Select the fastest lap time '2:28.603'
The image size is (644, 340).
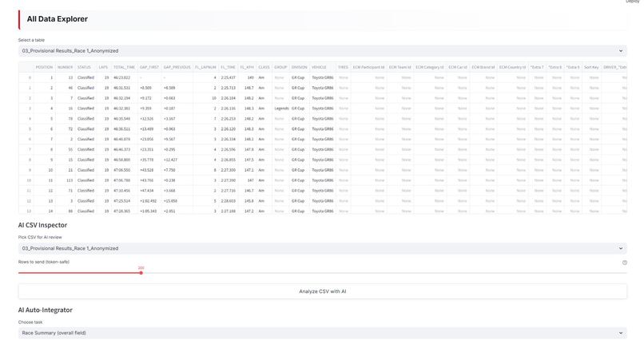click(228, 201)
